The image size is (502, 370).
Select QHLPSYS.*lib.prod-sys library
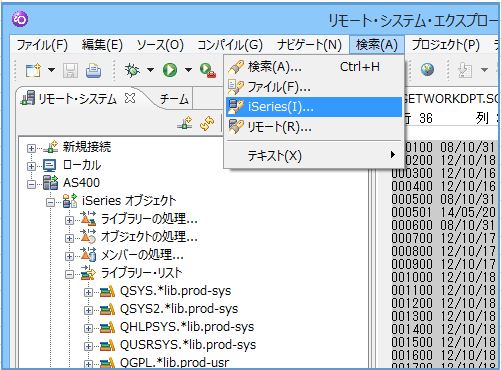[187, 327]
